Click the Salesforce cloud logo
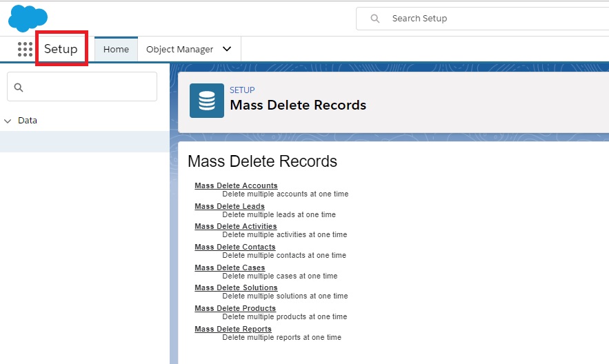Image resolution: width=609 pixels, height=364 pixels. [x=28, y=17]
